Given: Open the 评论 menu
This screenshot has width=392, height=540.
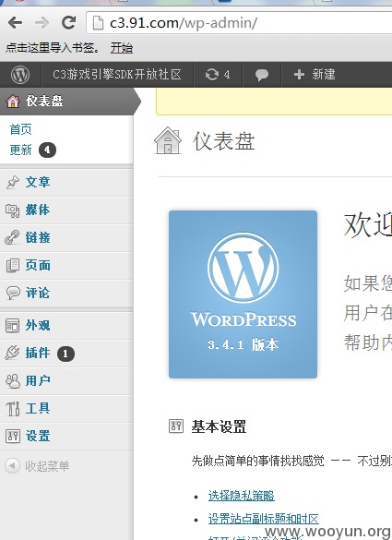Looking at the screenshot, I should click(66, 293).
